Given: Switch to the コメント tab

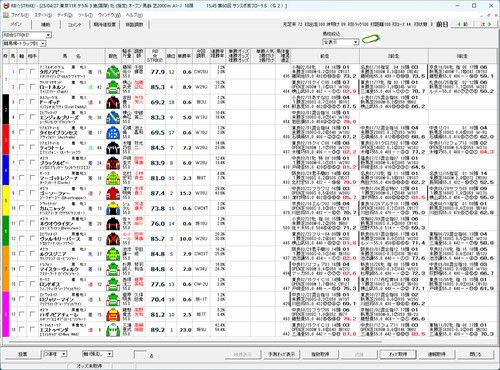Looking at the screenshot, I should (x=75, y=24).
